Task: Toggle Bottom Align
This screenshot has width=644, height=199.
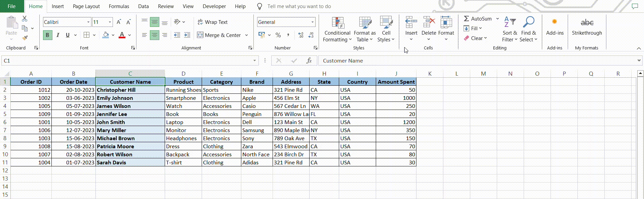Action: [x=165, y=22]
